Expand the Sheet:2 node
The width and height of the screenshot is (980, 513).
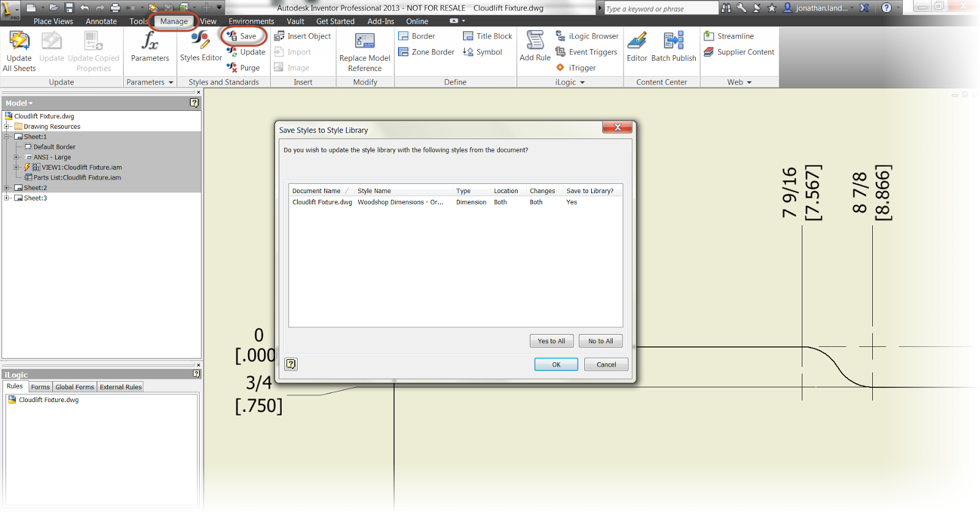point(7,188)
